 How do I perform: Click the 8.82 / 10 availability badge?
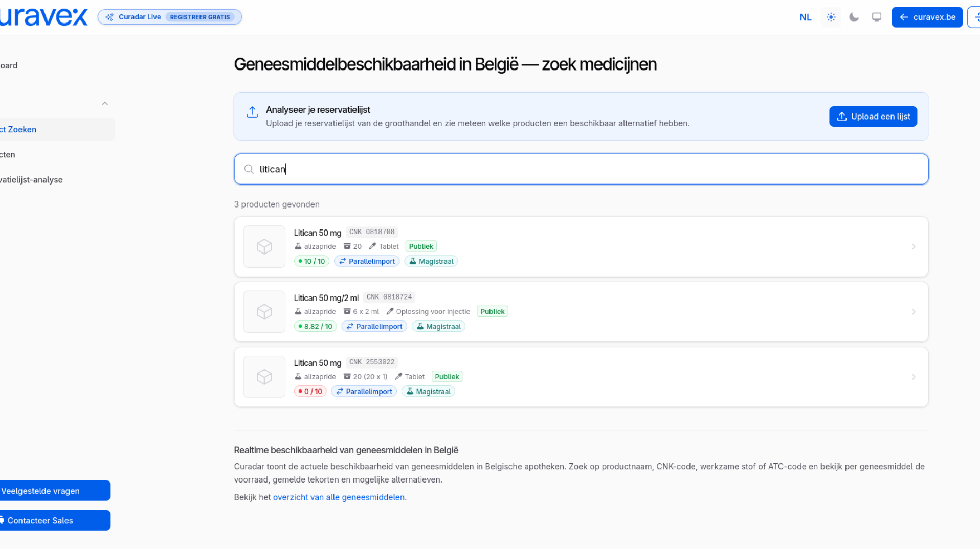(x=315, y=326)
